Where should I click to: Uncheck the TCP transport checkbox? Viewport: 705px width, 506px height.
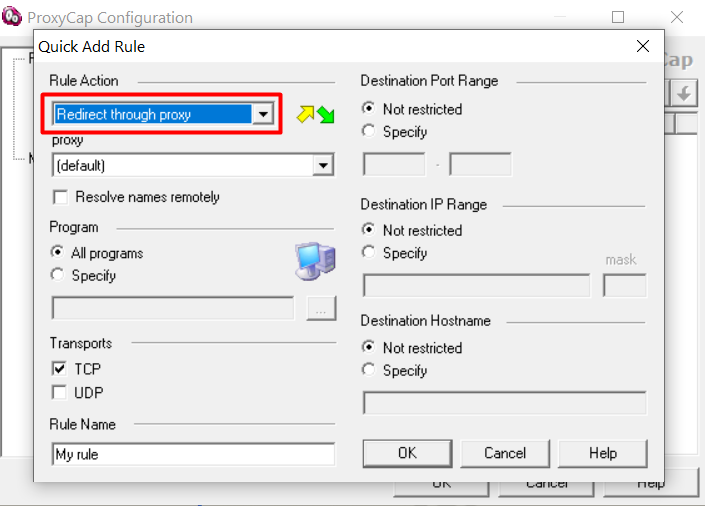pos(59,369)
